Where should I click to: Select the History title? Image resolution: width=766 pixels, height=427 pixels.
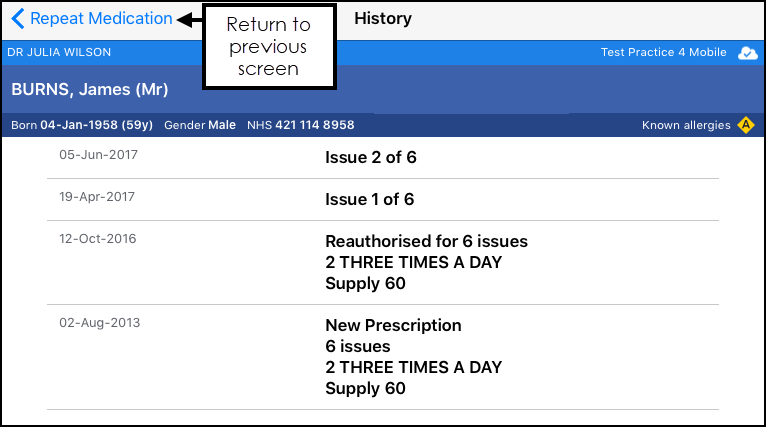(383, 19)
